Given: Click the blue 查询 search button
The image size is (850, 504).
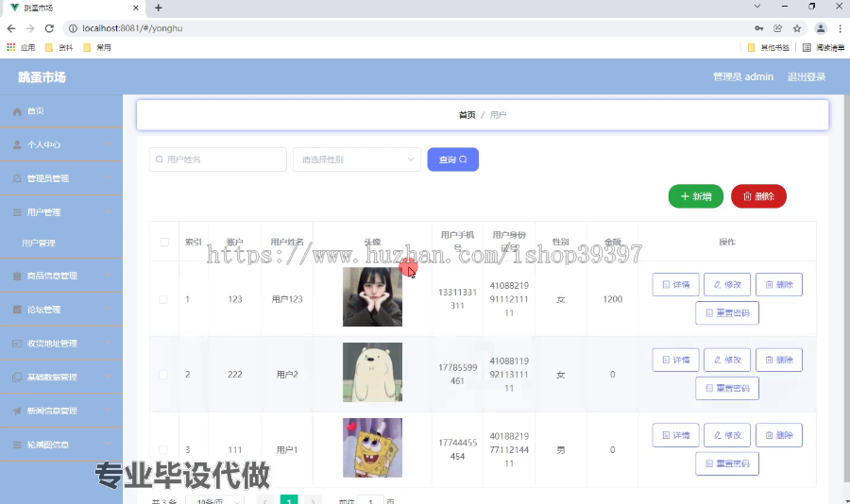Looking at the screenshot, I should click(x=452, y=160).
